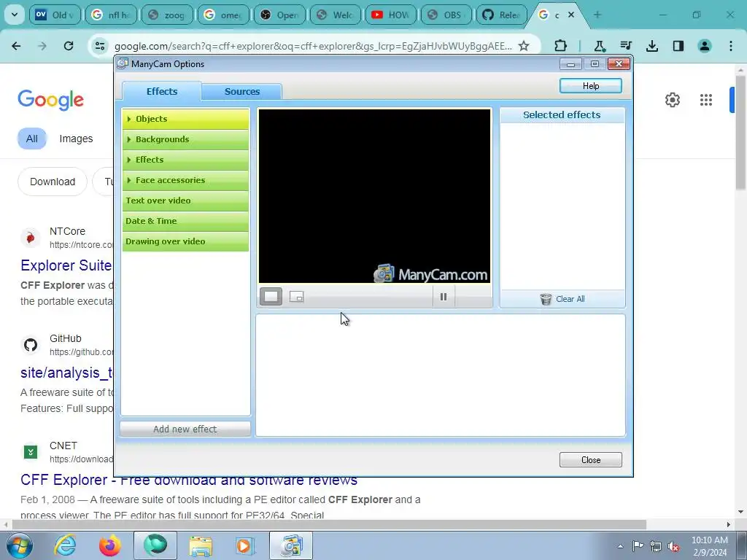This screenshot has height=560, width=747.
Task: Launch Firefox from taskbar
Action: [110, 545]
